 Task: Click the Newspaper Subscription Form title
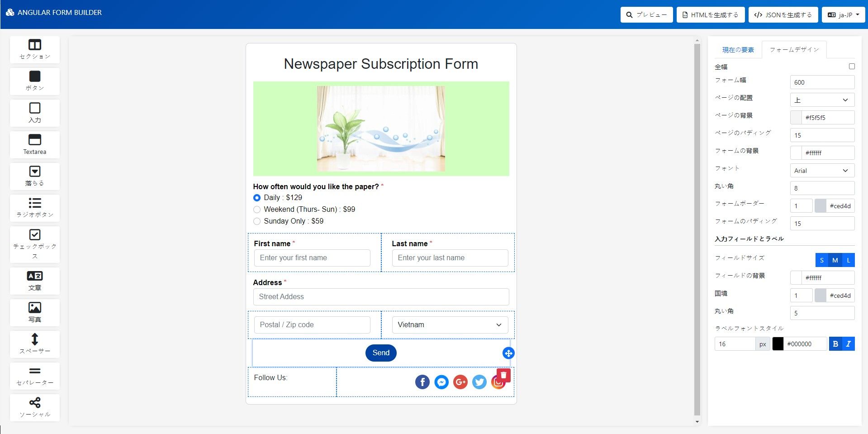(x=381, y=64)
